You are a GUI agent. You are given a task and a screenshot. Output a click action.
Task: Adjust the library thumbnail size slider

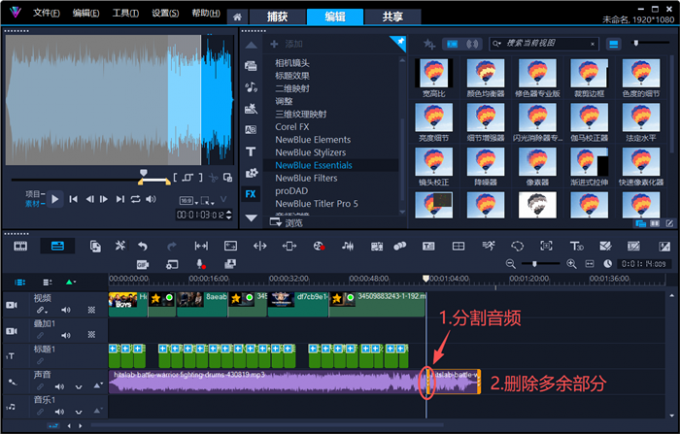point(636,43)
